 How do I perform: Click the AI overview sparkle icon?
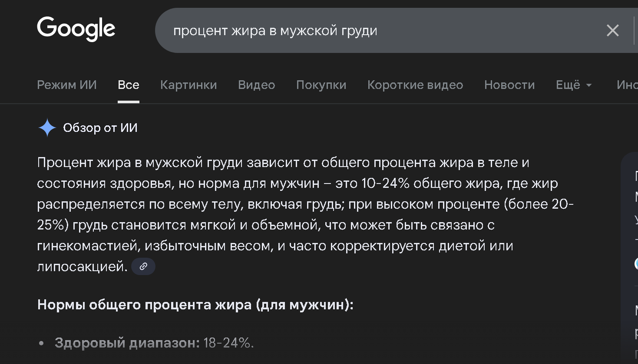pyautogui.click(x=47, y=128)
